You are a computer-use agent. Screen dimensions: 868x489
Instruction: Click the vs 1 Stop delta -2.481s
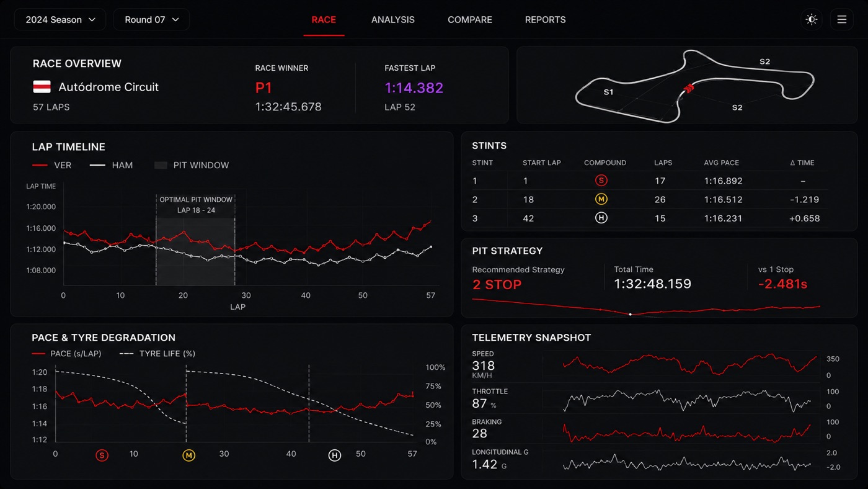click(782, 284)
